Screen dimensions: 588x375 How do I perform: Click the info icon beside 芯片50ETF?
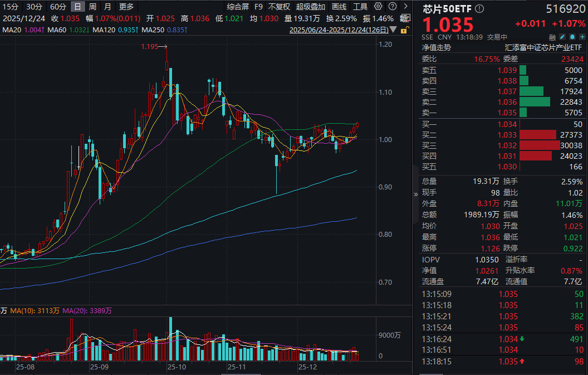(x=478, y=8)
